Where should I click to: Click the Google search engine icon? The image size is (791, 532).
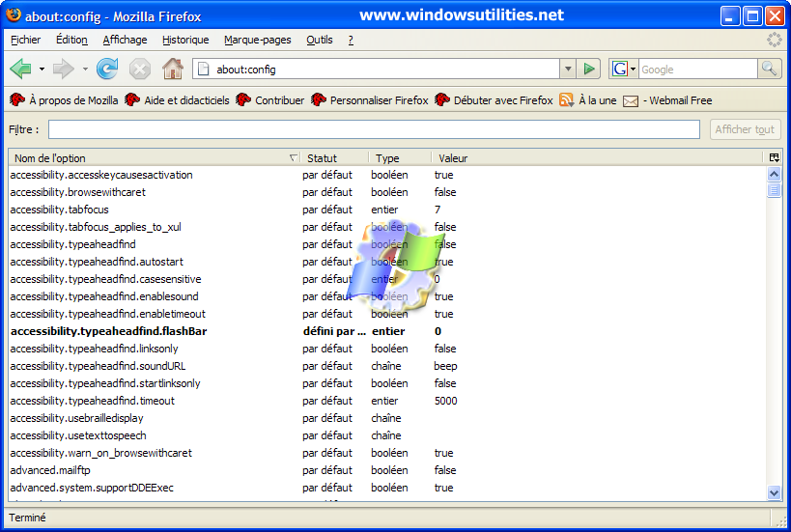point(619,70)
